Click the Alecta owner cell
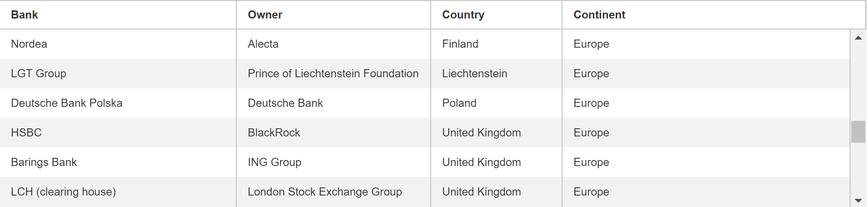The width and height of the screenshot is (868, 207). tap(334, 44)
